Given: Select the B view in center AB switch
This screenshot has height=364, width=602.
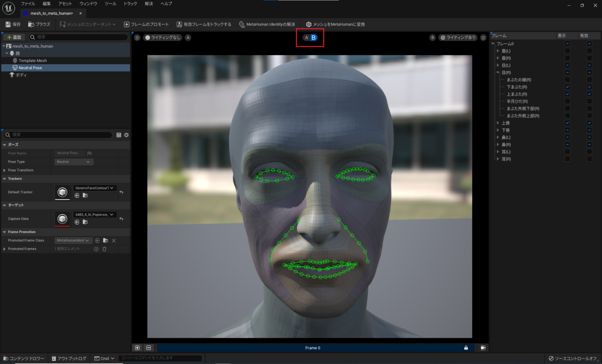Looking at the screenshot, I should (x=314, y=38).
